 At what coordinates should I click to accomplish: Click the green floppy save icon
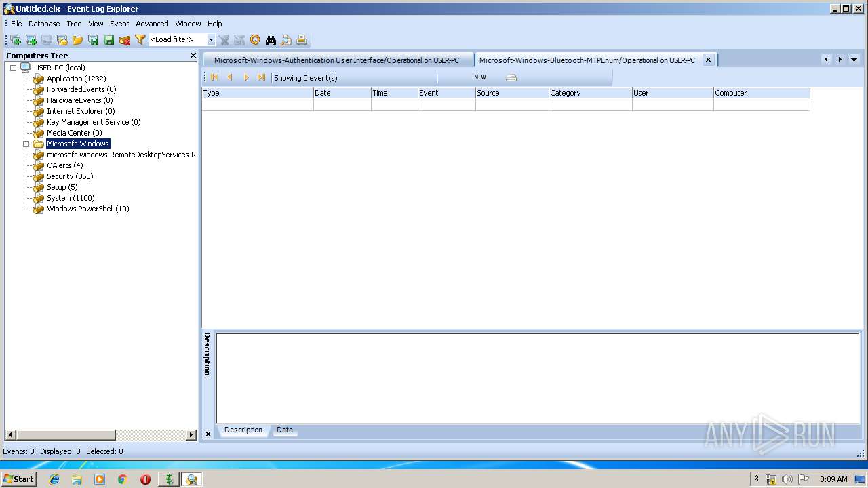(109, 40)
